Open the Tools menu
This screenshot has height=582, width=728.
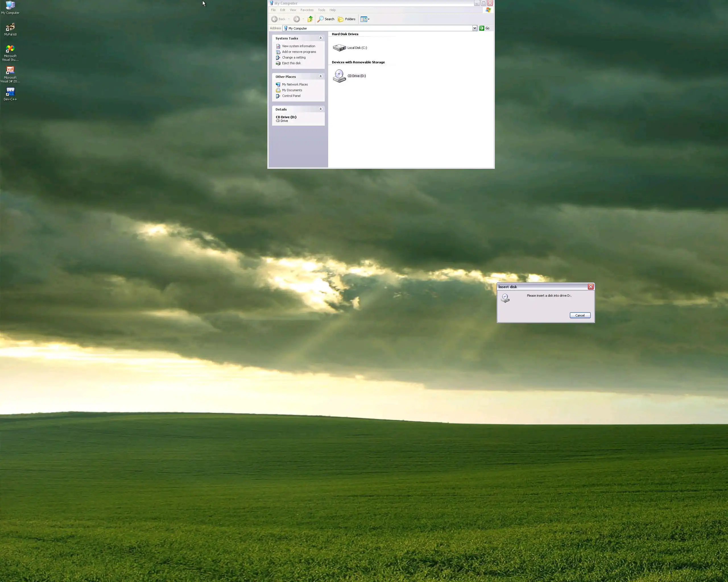[x=321, y=10]
